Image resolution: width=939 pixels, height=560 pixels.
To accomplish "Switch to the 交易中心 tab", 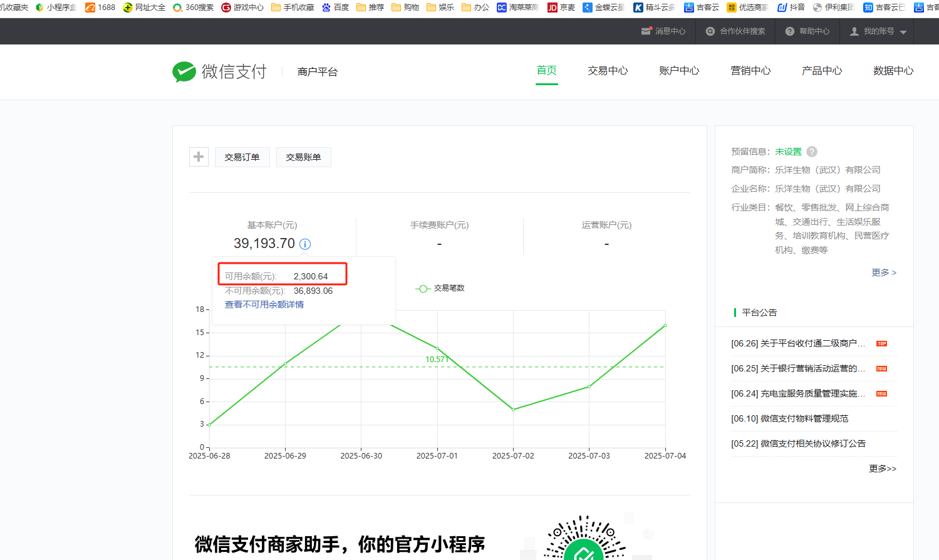I will tap(608, 71).
